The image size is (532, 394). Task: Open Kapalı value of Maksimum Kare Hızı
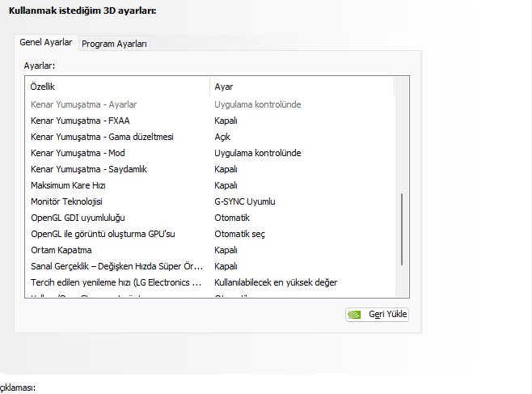226,185
